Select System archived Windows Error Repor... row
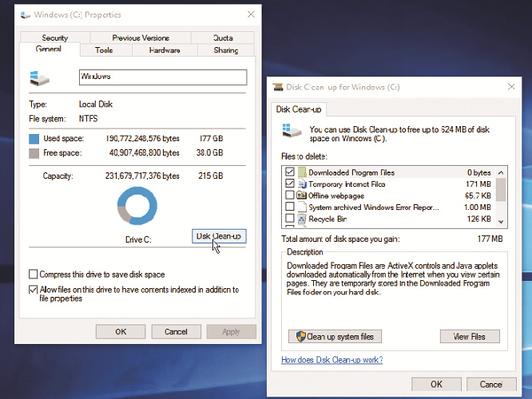 (374, 207)
